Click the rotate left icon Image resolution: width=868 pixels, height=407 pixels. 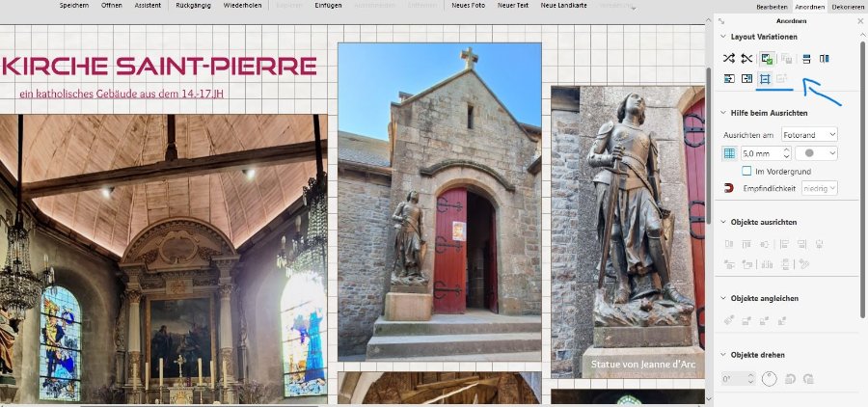791,379
